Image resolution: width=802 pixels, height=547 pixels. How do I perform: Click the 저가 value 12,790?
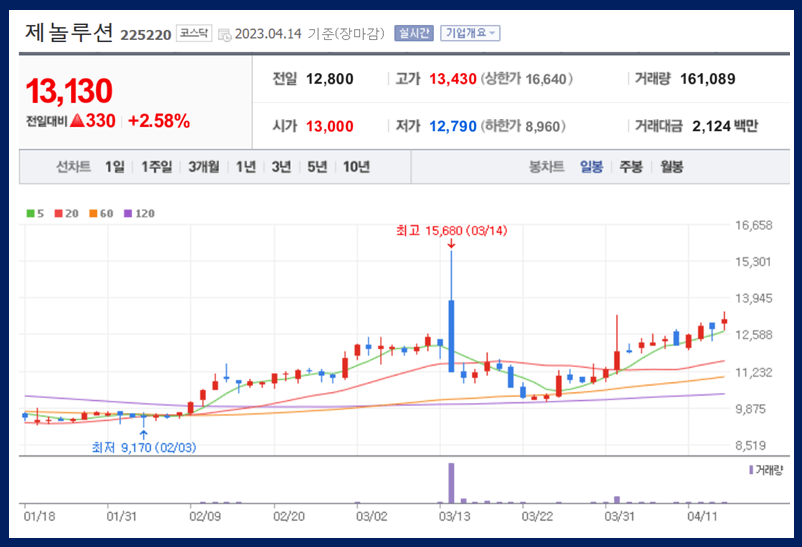coord(453,126)
